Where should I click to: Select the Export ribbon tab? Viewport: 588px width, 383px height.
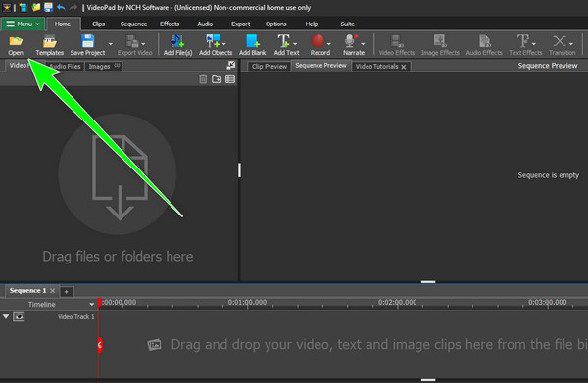(x=241, y=24)
